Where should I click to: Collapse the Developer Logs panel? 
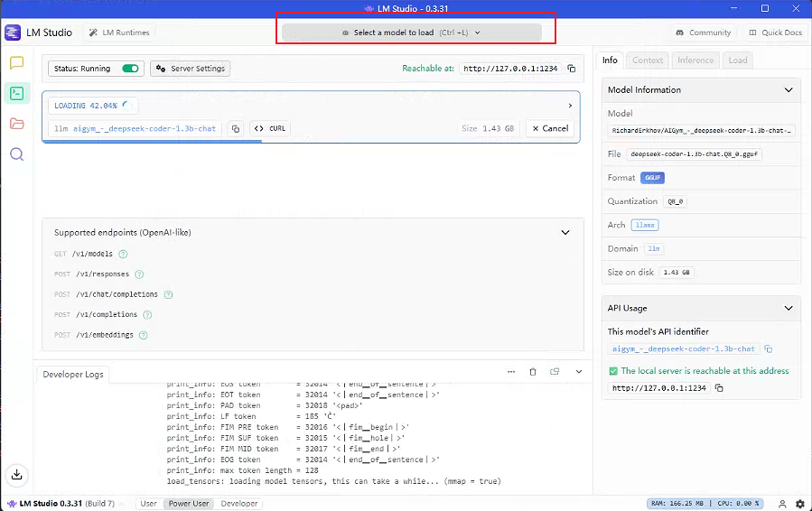[579, 372]
